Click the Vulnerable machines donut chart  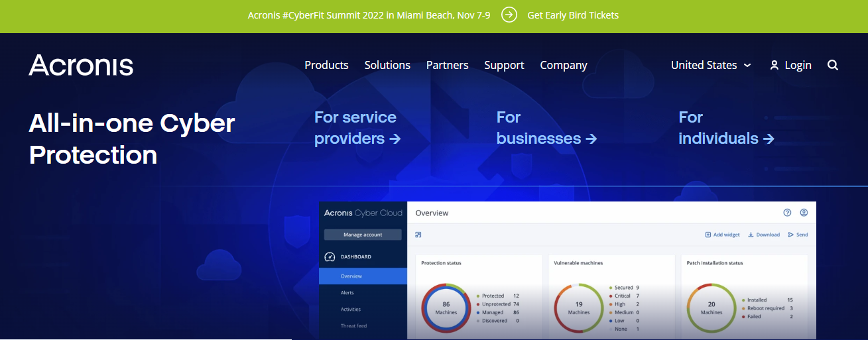click(578, 308)
